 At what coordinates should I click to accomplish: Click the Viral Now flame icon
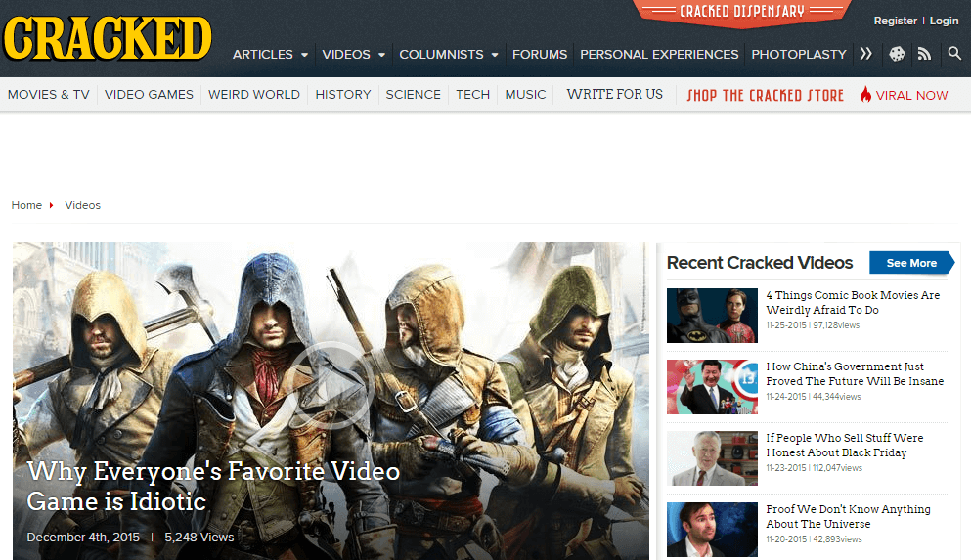point(865,95)
